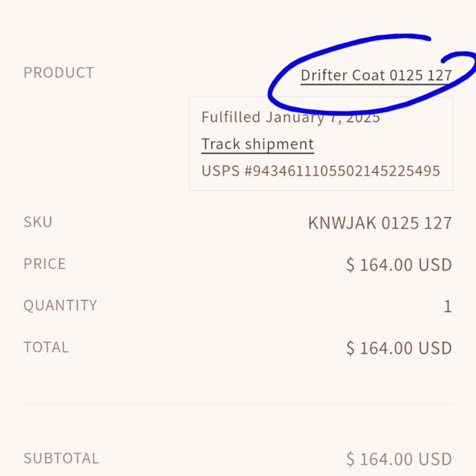
Task: Click the Fulfilled January 7, 2025 text
Action: click(x=290, y=117)
